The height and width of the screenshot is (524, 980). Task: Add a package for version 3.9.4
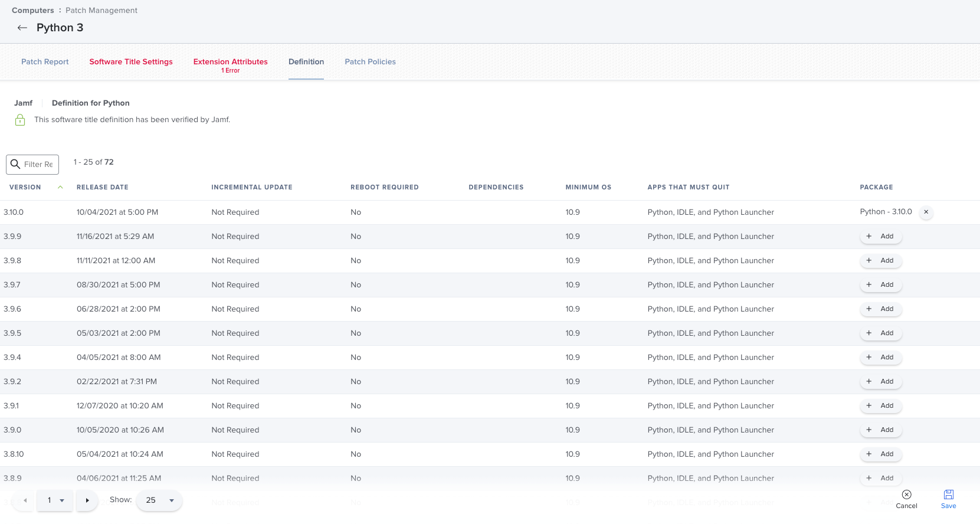click(880, 357)
